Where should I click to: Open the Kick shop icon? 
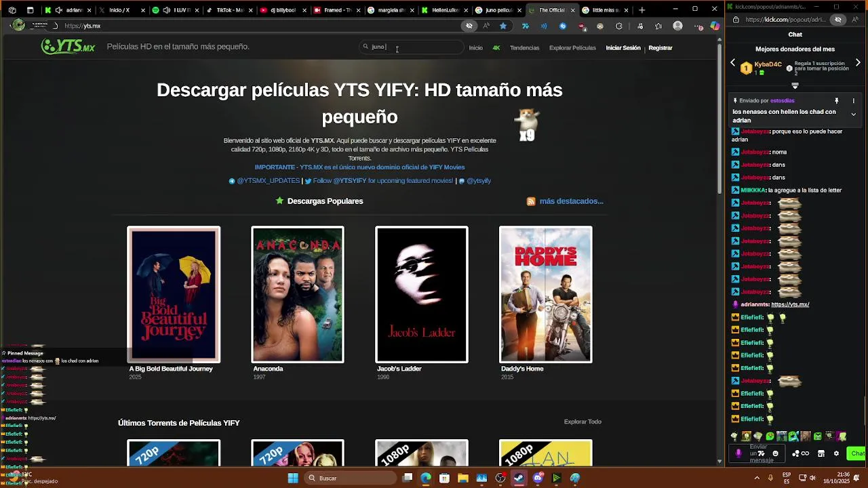[821, 453]
